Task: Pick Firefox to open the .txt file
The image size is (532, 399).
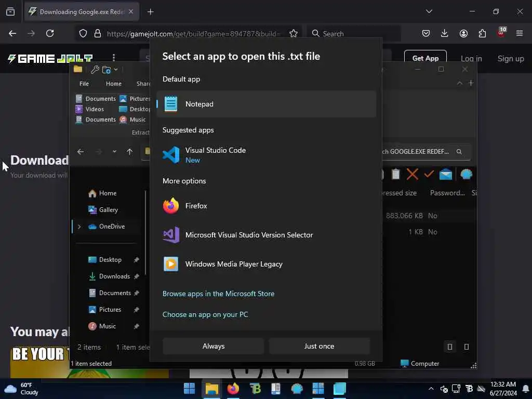Action: coord(267,206)
